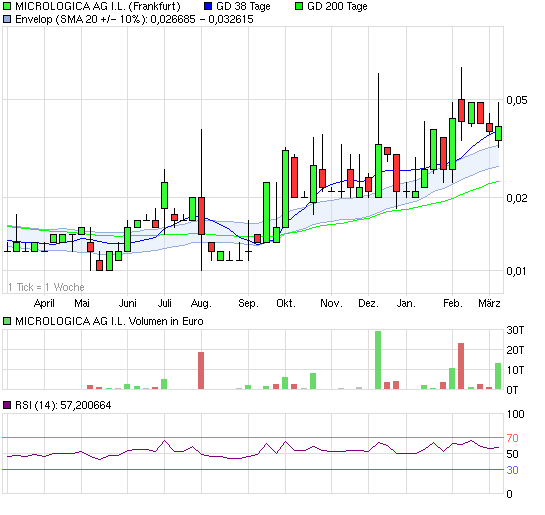Click the blue 30 RSI level label
The width and height of the screenshot is (545, 515).
[x=513, y=470]
